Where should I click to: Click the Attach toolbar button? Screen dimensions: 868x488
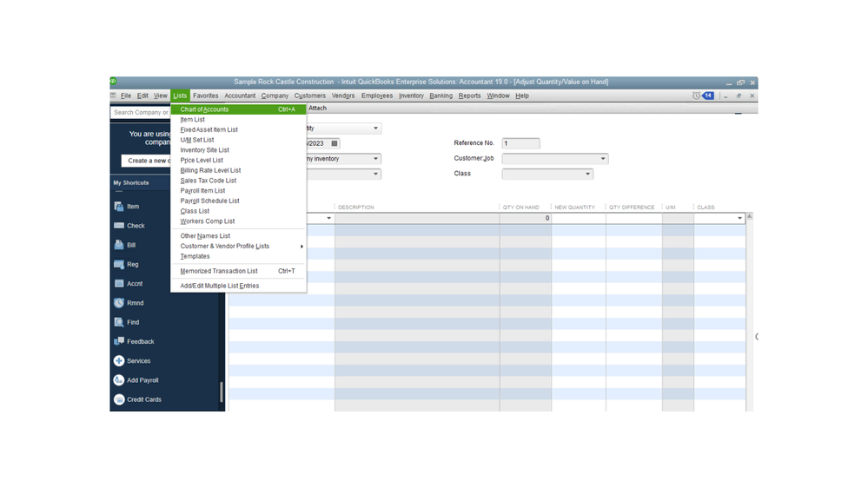click(x=317, y=109)
